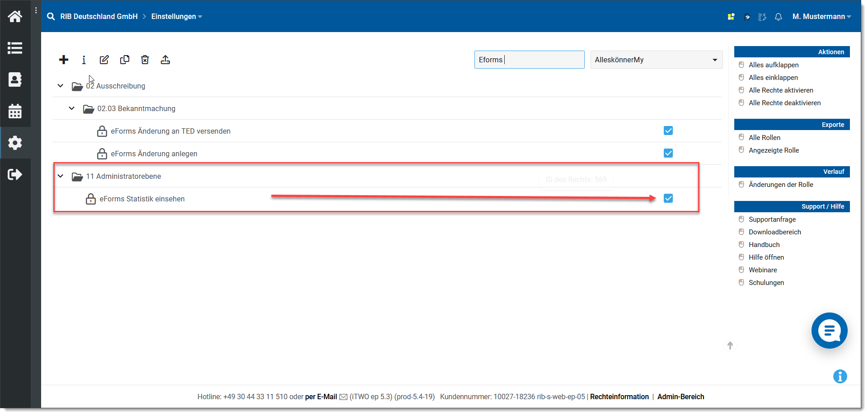Open Handbuch link
Screen dimensions: 868x415
pos(764,245)
